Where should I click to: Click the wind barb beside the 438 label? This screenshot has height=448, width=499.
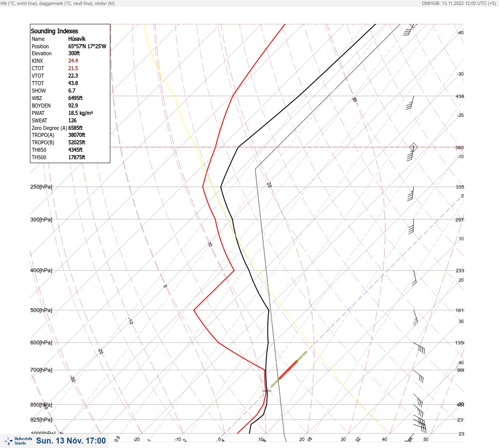[410, 103]
